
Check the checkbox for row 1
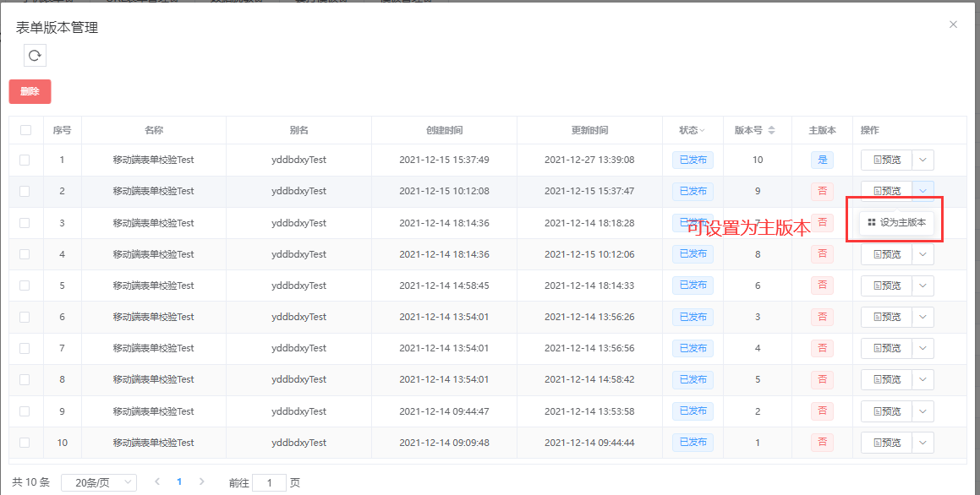click(25, 160)
